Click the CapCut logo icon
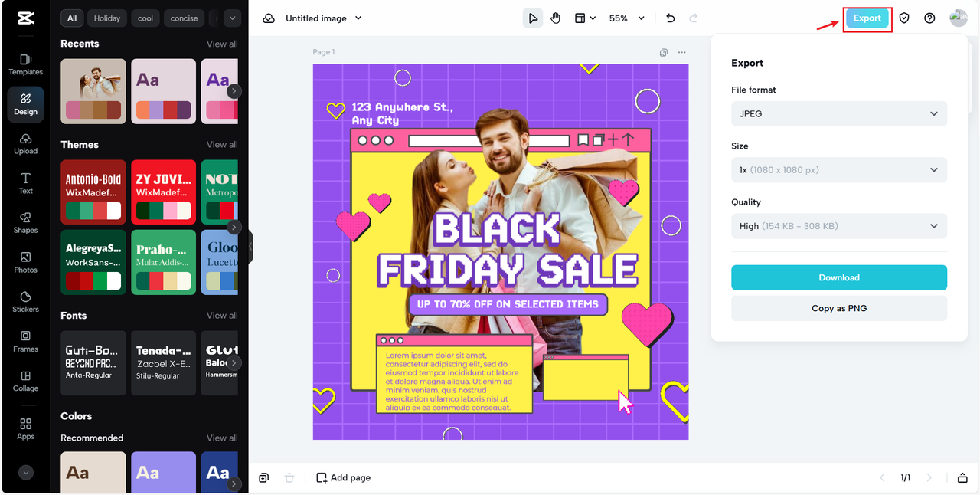This screenshot has width=980, height=495. [x=25, y=18]
